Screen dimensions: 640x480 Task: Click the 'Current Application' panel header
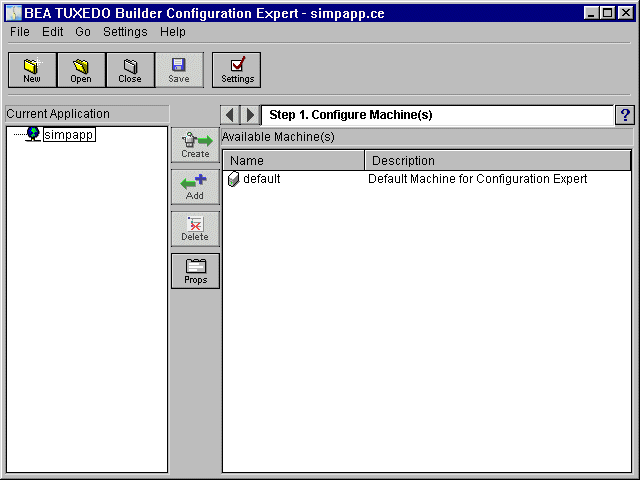click(x=87, y=113)
